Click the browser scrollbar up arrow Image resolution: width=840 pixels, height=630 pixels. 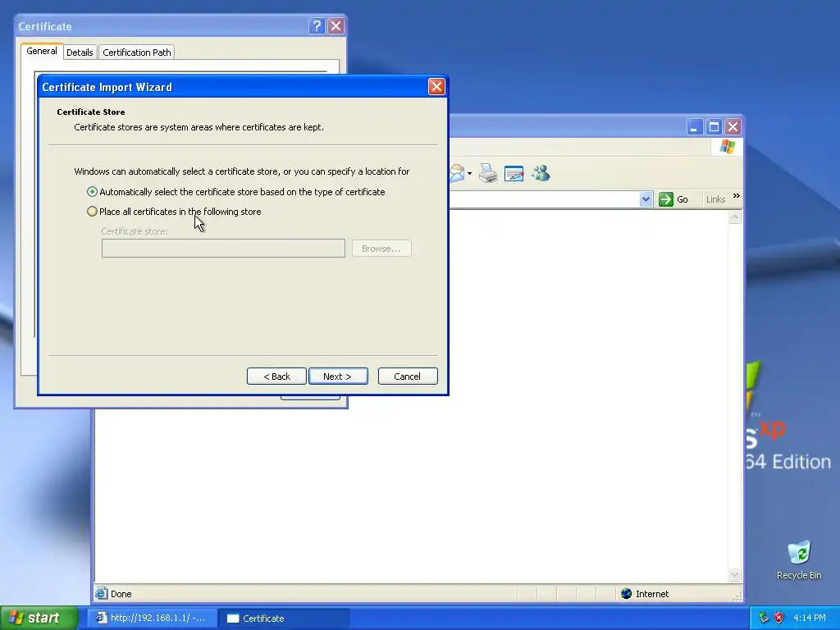coord(734,217)
